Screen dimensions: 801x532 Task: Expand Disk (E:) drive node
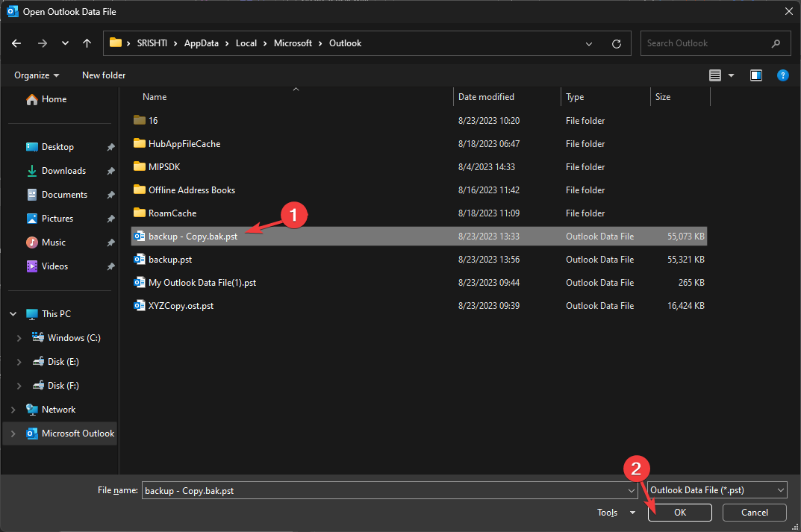[19, 362]
